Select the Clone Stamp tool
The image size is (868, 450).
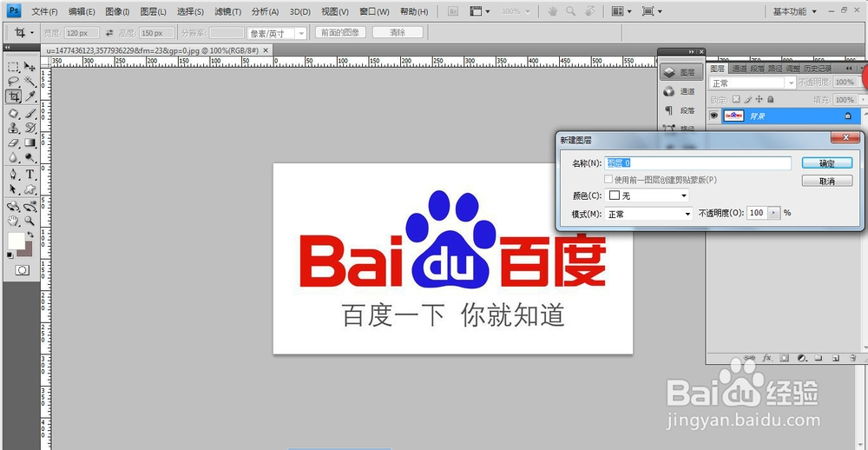pos(13,128)
